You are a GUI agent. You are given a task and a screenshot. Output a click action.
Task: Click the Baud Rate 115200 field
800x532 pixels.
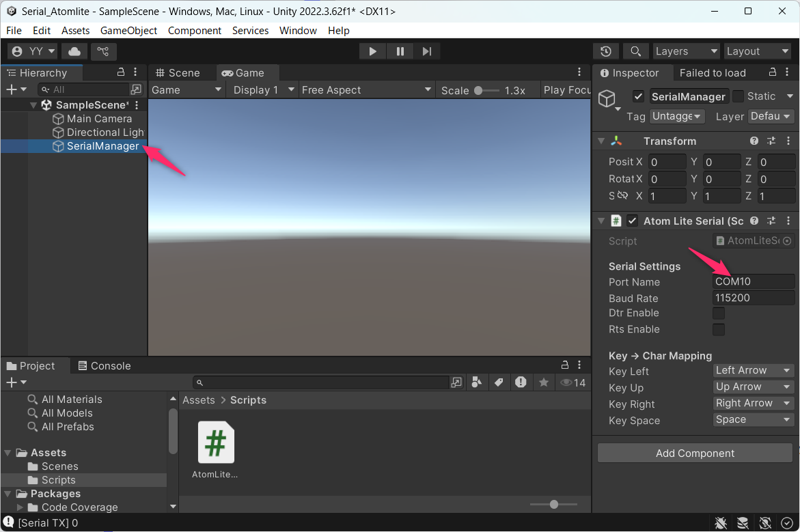[x=753, y=298]
